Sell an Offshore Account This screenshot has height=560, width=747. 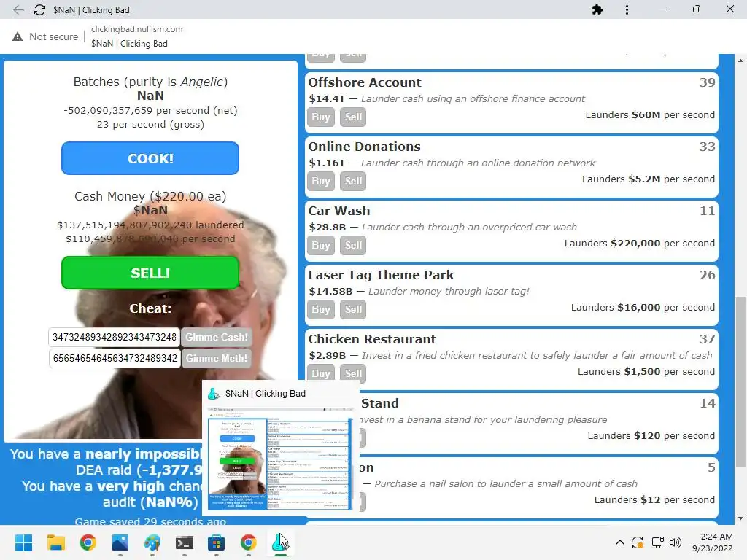pyautogui.click(x=353, y=117)
